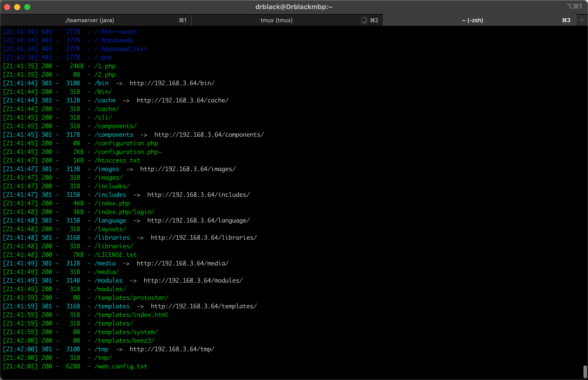
Task: Click the /bin/ 200 result path
Action: pos(103,92)
